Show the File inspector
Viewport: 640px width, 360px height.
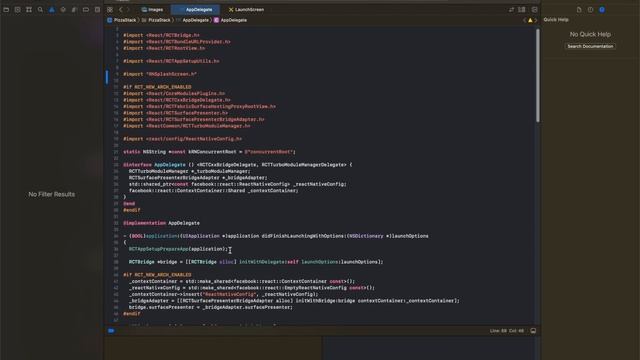(x=579, y=9)
